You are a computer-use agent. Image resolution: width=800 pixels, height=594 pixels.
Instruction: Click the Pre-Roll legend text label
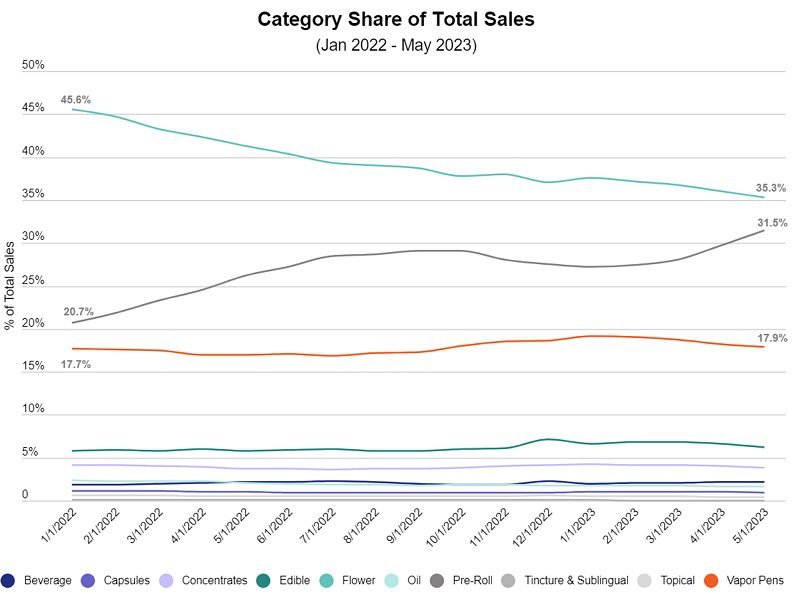[x=474, y=580]
